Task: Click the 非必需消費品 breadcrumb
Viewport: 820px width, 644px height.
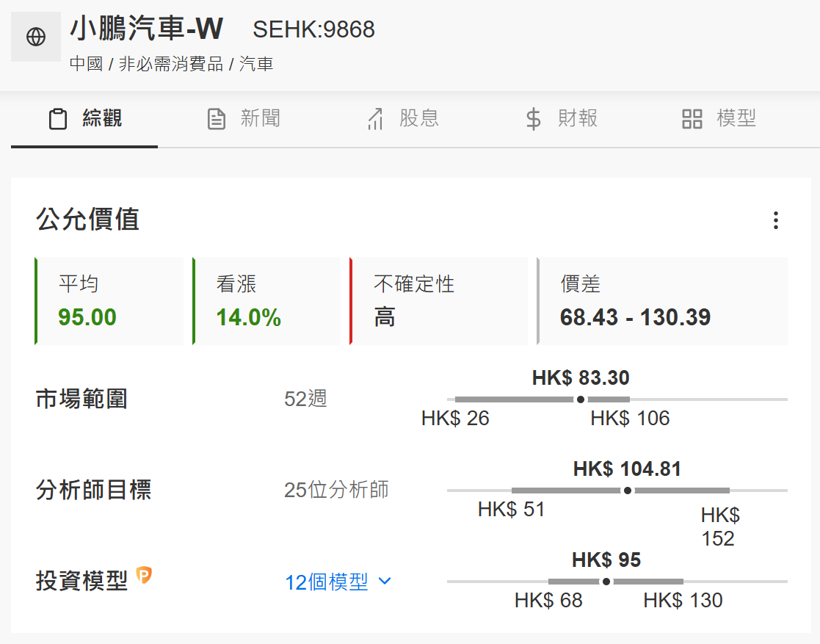Action: (171, 64)
